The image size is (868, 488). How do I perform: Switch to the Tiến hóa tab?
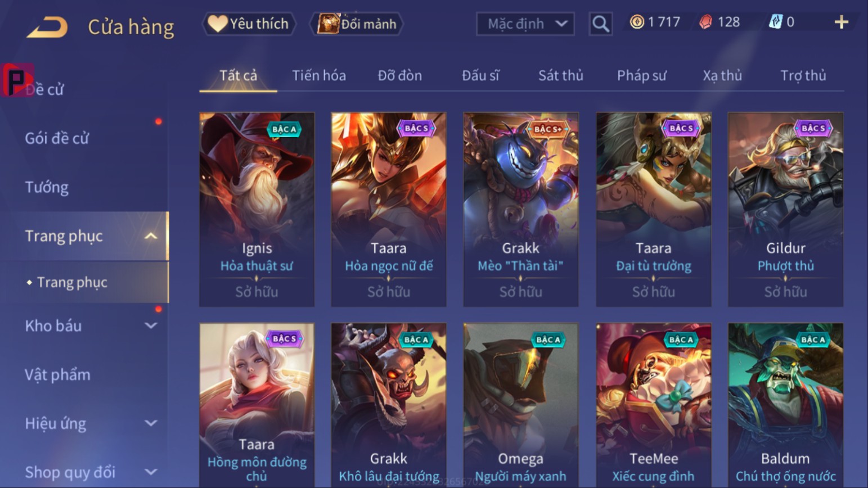coord(319,75)
